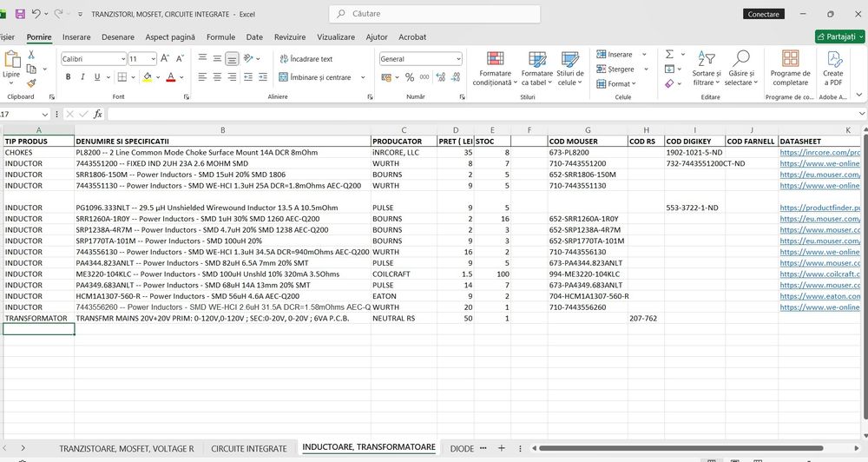Image resolution: width=868 pixels, height=462 pixels.
Task: Click into the formula bar
Action: click(482, 114)
